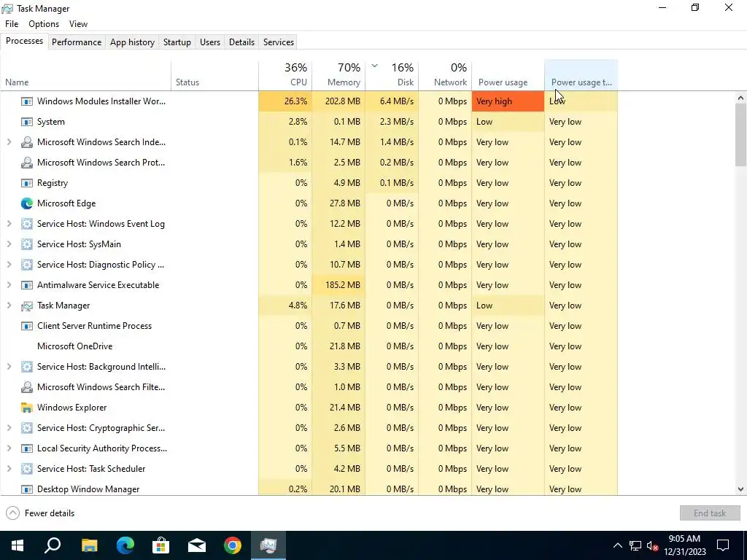747x560 pixels.
Task: Expand Service Host: SysMain group
Action: coord(9,244)
